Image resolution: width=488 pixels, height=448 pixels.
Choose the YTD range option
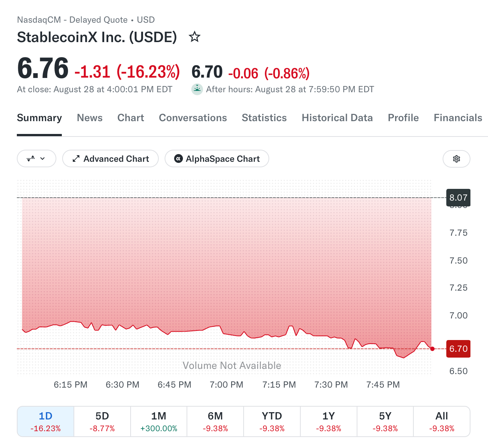tap(272, 421)
